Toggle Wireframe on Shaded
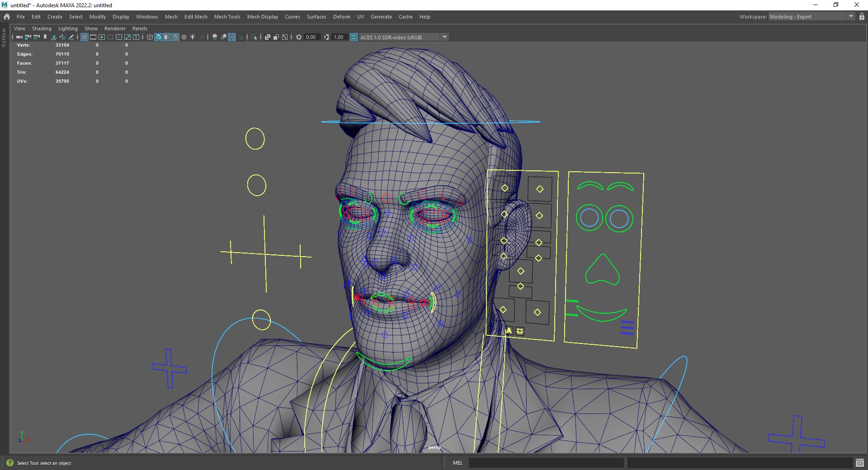868x470 pixels. click(175, 37)
